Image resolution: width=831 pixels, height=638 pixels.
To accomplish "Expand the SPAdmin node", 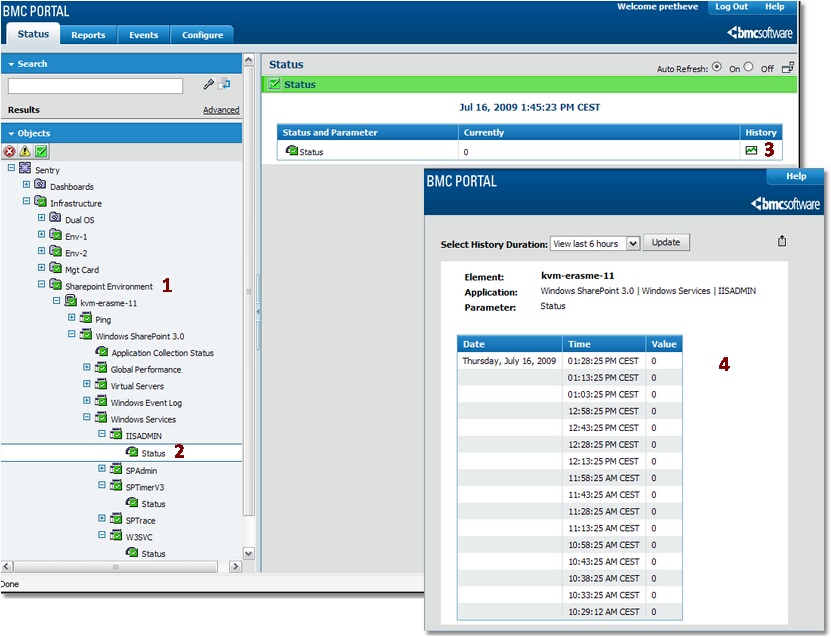I will [x=102, y=468].
